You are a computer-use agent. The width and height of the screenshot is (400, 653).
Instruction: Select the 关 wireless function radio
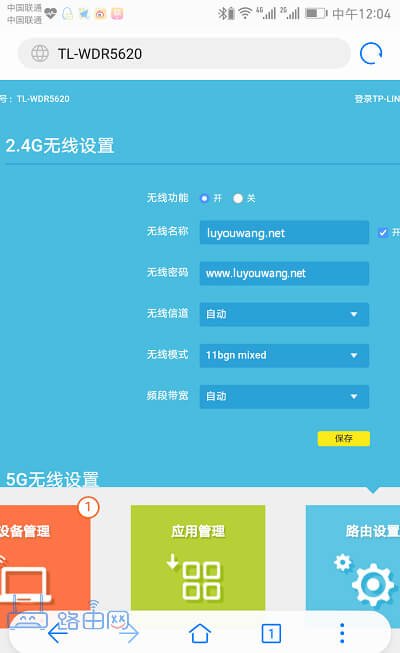238,198
